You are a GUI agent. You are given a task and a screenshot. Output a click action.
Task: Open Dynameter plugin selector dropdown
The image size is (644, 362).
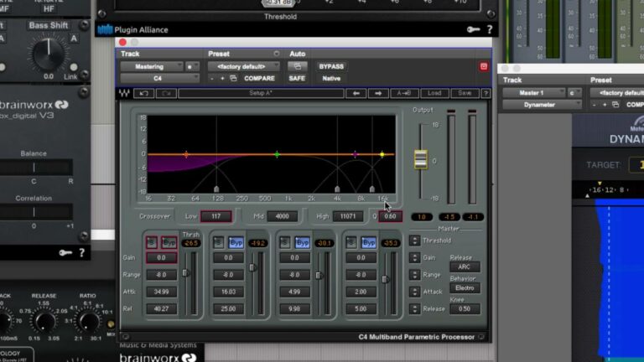click(543, 105)
